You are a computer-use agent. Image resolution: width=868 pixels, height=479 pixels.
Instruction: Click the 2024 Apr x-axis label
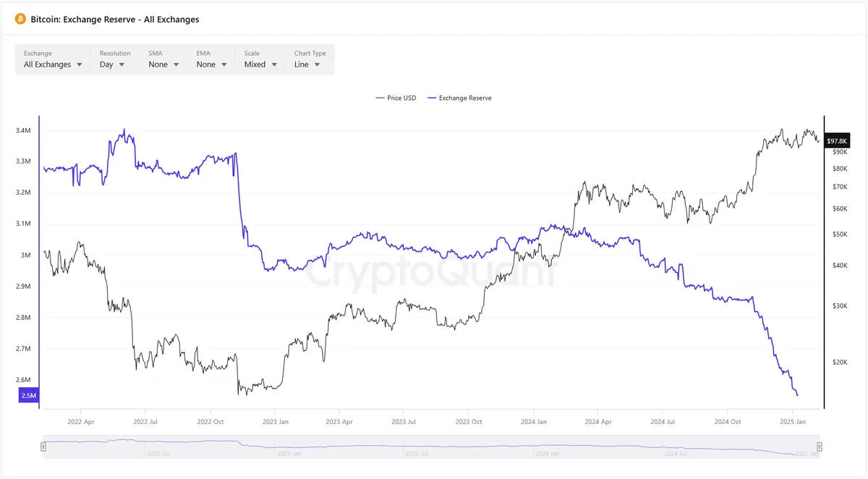point(597,421)
